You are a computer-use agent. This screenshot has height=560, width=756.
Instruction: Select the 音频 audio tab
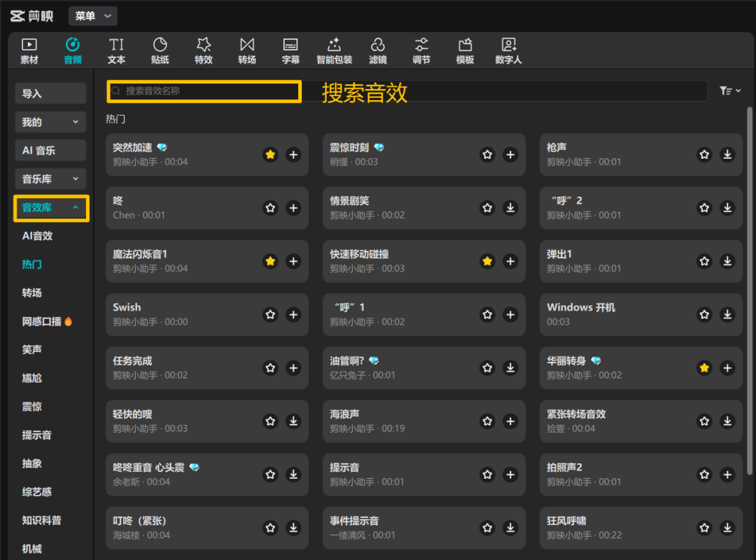(x=73, y=50)
